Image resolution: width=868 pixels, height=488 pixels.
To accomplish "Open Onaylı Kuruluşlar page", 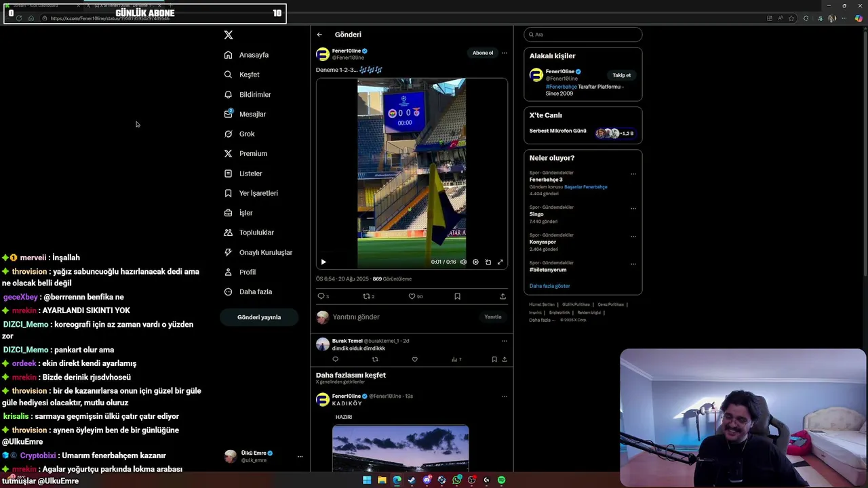I will tap(258, 252).
